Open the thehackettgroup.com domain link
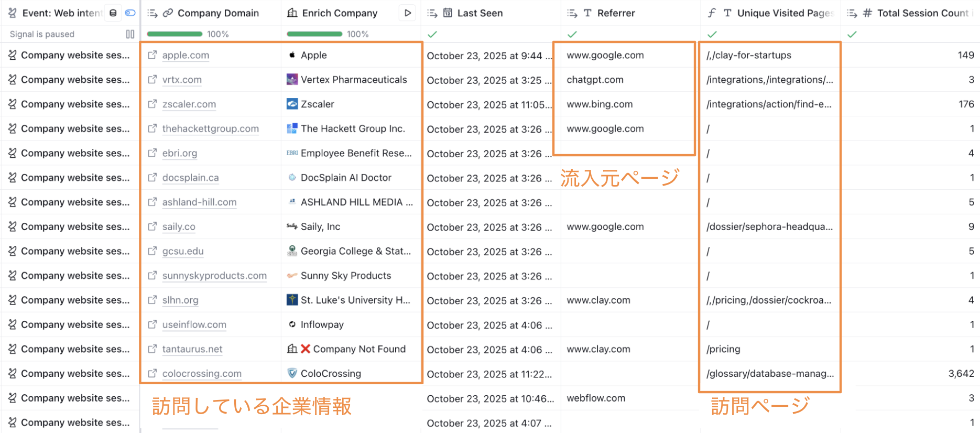Screen dimensions: 980x433 (210, 129)
